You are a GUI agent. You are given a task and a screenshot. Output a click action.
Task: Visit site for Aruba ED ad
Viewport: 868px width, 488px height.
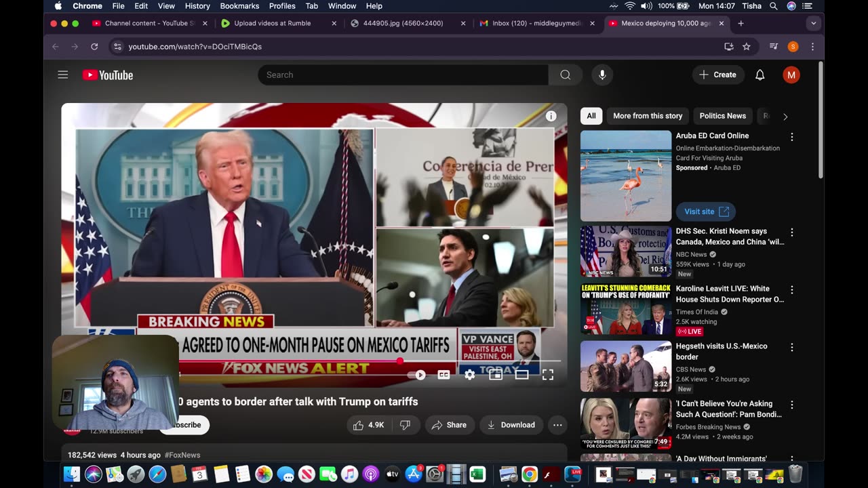click(x=706, y=211)
